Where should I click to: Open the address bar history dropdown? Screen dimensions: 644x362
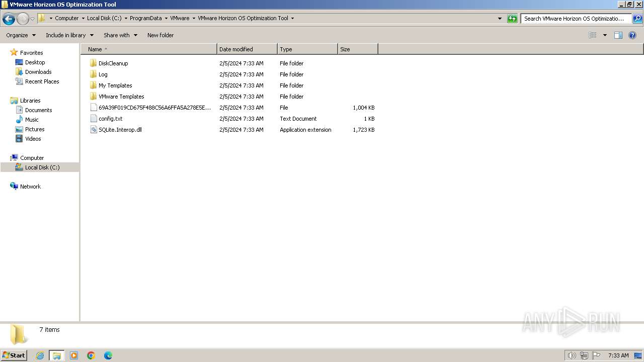(500, 19)
